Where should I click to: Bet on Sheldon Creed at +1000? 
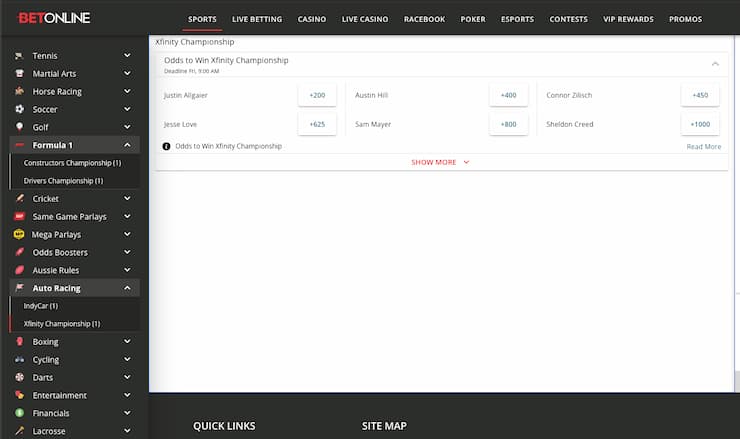pyautogui.click(x=700, y=124)
